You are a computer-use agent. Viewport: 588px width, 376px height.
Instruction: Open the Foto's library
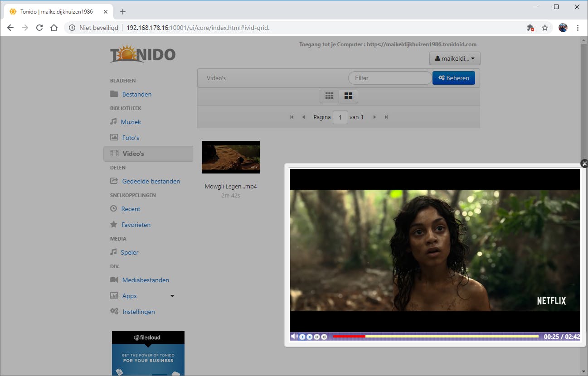[x=131, y=138]
